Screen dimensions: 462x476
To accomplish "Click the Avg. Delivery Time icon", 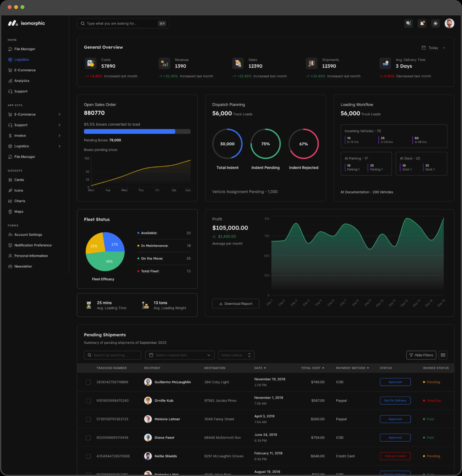I will pyautogui.click(x=385, y=63).
